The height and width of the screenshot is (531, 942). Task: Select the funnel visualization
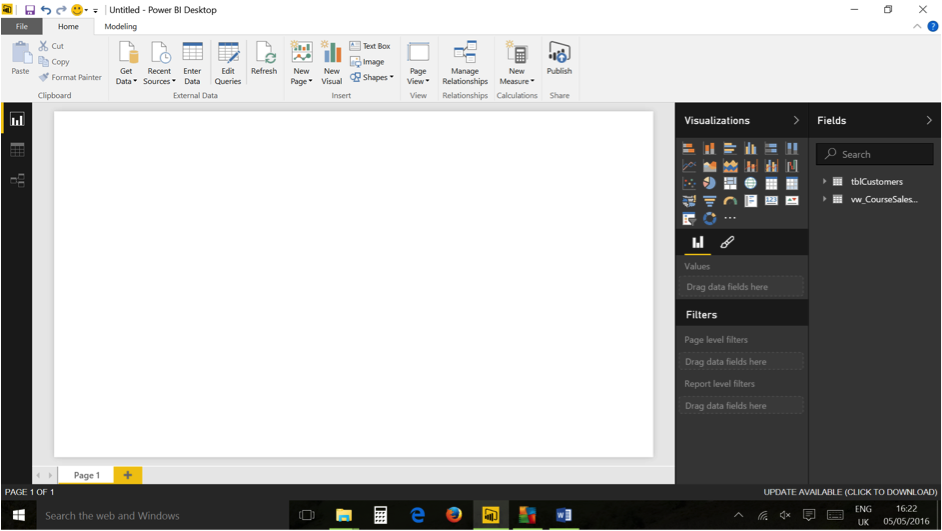coord(710,201)
